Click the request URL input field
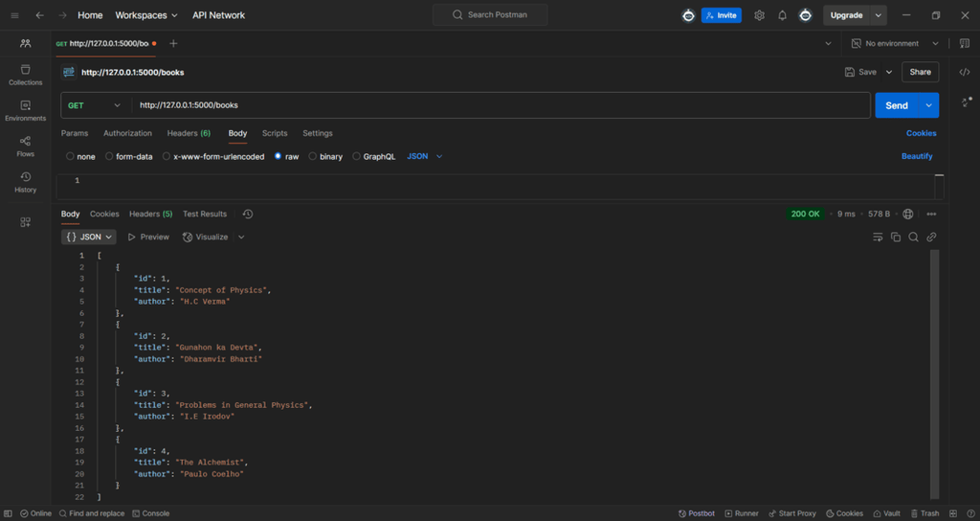The height and width of the screenshot is (521, 980). 498,105
